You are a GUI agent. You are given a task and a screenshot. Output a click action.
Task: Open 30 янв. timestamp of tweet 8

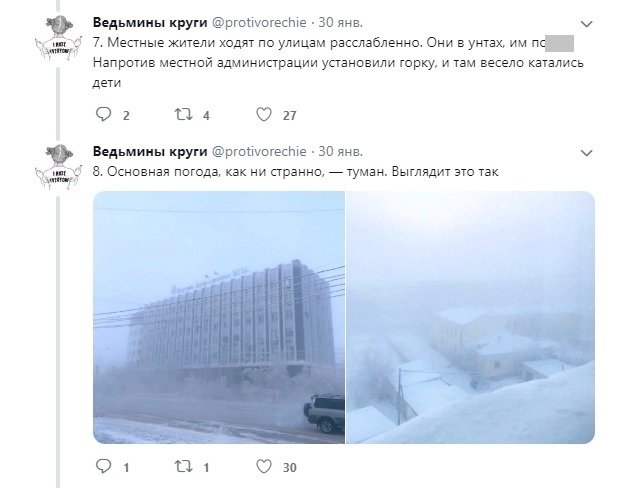[x=340, y=151]
